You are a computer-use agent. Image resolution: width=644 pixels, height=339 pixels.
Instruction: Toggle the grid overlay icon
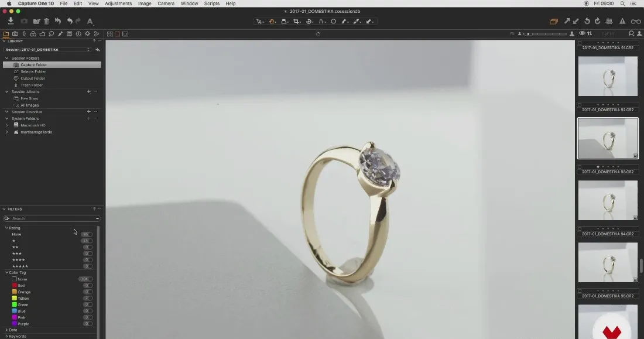pos(609,21)
